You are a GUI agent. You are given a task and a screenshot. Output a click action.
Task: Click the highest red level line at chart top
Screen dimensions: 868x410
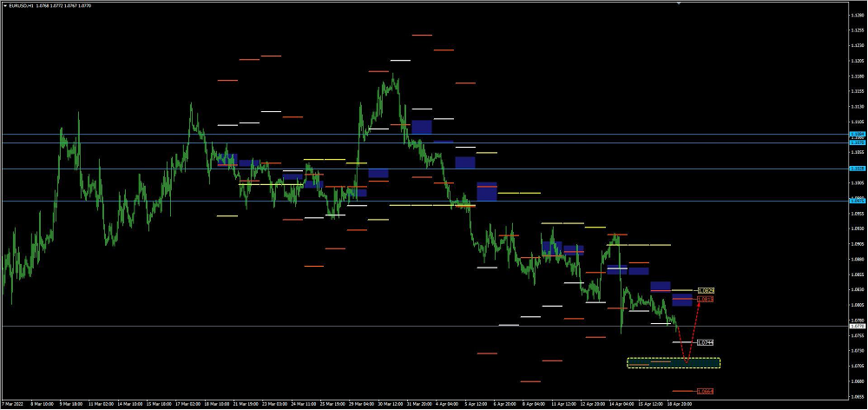tap(422, 36)
